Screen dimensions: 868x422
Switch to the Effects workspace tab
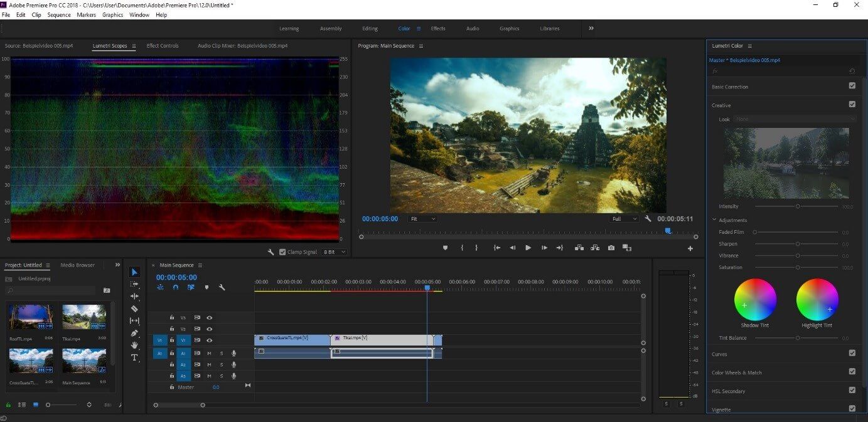pos(438,28)
